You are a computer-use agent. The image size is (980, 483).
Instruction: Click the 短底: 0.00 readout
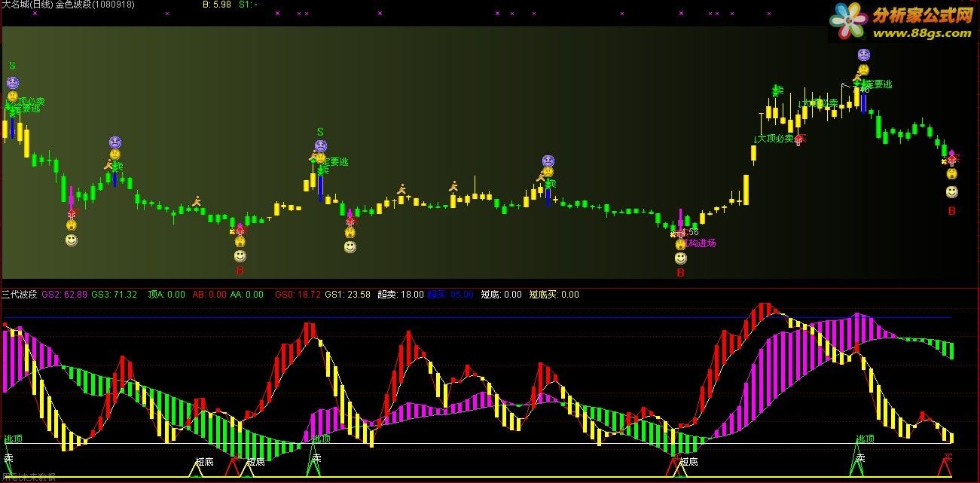[501, 295]
